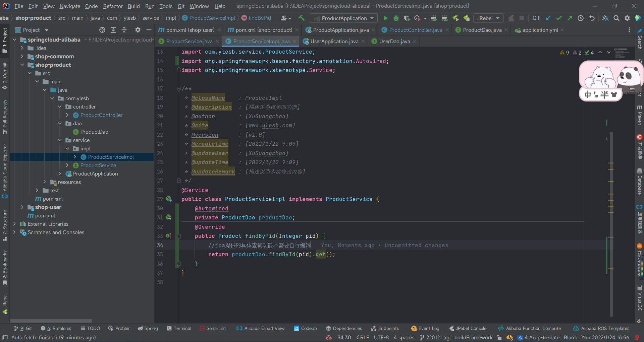Toggle tool window bars at bottom-left corner
The image size is (644, 342).
[x=5, y=338]
